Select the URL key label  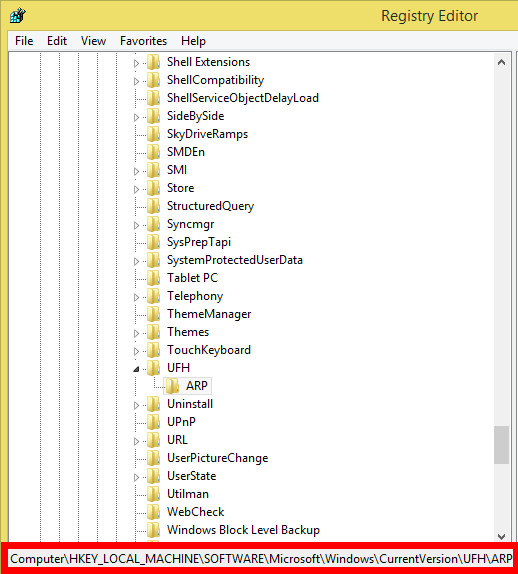tap(177, 440)
